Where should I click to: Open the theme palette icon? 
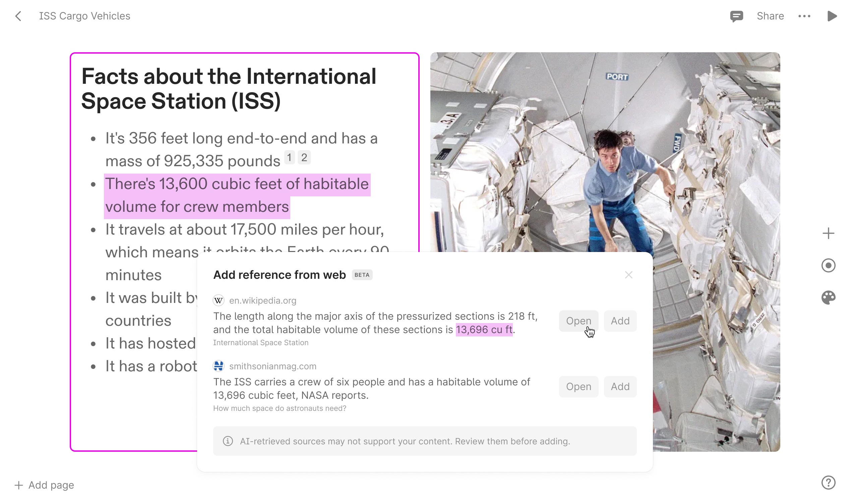[828, 298]
